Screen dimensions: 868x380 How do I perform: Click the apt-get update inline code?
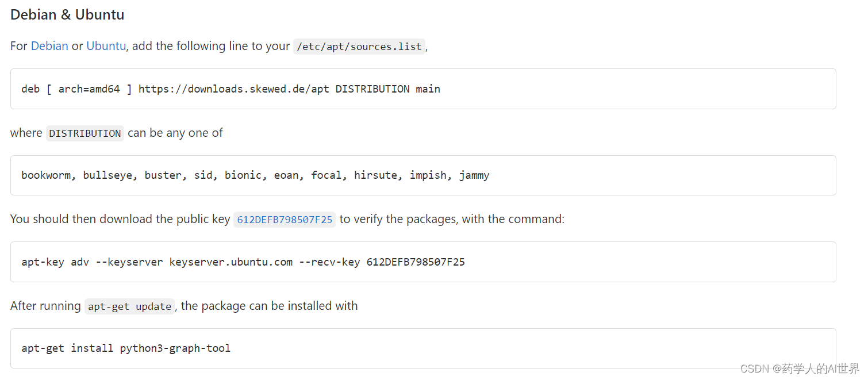[x=129, y=306]
